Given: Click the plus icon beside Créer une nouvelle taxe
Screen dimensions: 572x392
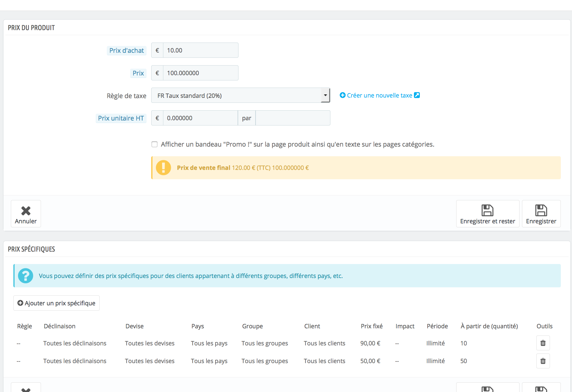Looking at the screenshot, I should [343, 95].
